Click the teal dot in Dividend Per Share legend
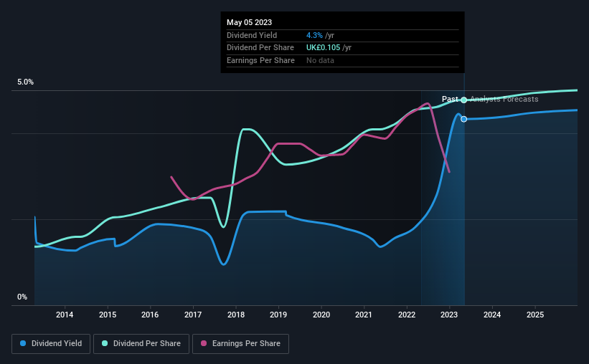 point(105,343)
